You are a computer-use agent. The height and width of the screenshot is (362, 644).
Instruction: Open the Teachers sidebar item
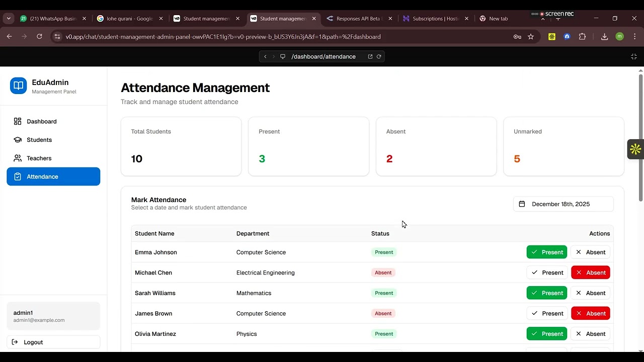pos(53,158)
